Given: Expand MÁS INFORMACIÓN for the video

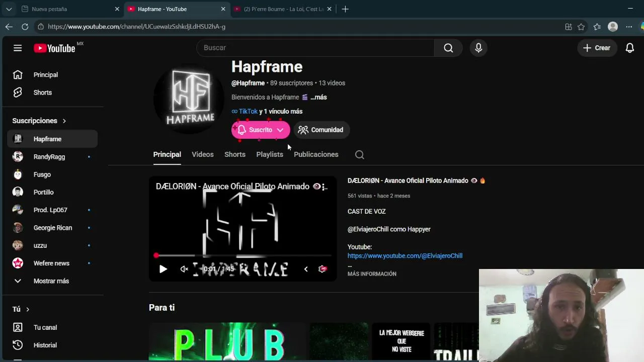Looking at the screenshot, I should [x=372, y=274].
